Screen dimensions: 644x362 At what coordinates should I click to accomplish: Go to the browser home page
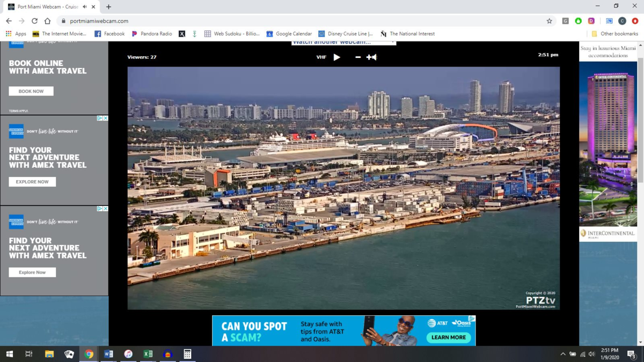click(x=47, y=21)
